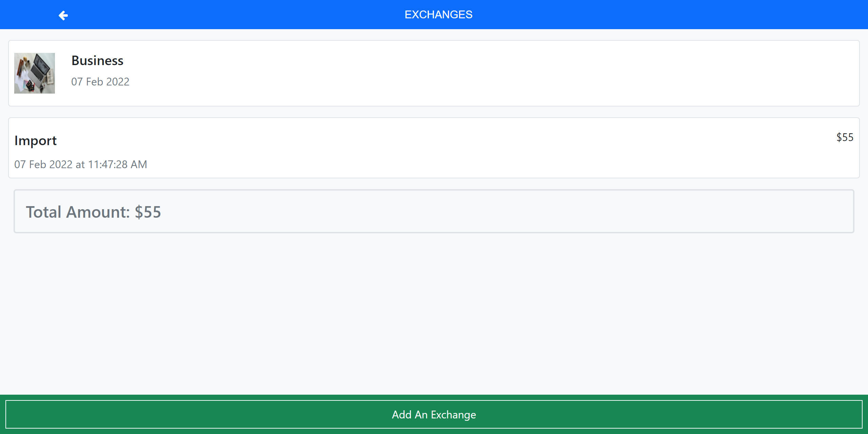Click the Import label
This screenshot has height=434, width=868.
(36, 140)
